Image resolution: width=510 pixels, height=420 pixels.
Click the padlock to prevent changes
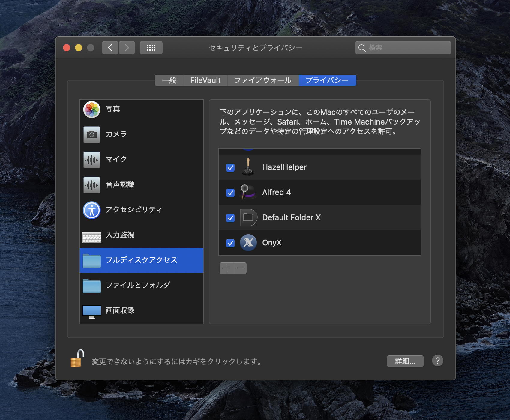point(77,358)
